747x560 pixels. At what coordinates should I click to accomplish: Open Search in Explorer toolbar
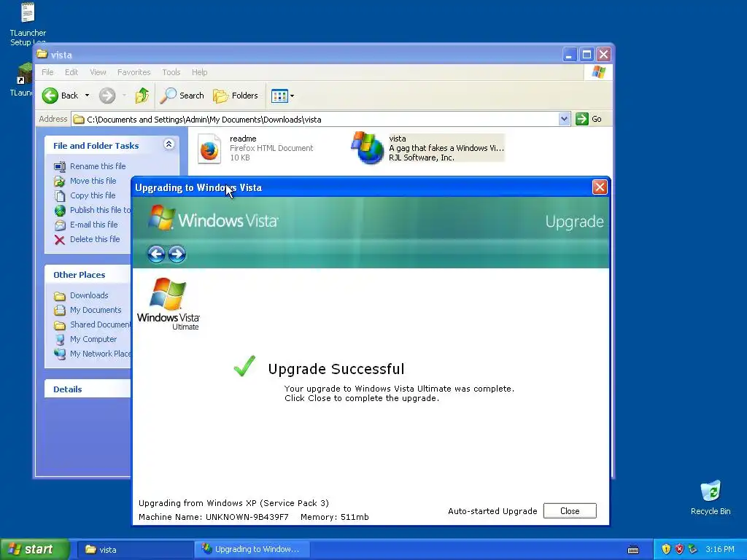pos(182,96)
